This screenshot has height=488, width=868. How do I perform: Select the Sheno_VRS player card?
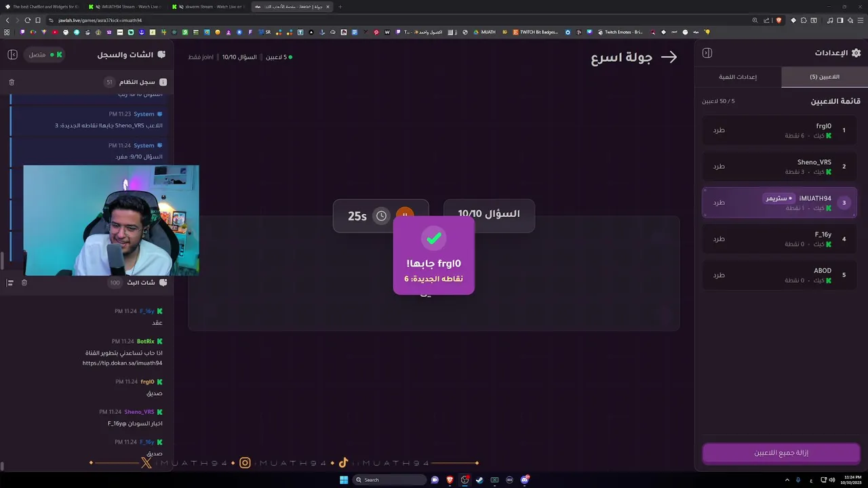tap(779, 166)
